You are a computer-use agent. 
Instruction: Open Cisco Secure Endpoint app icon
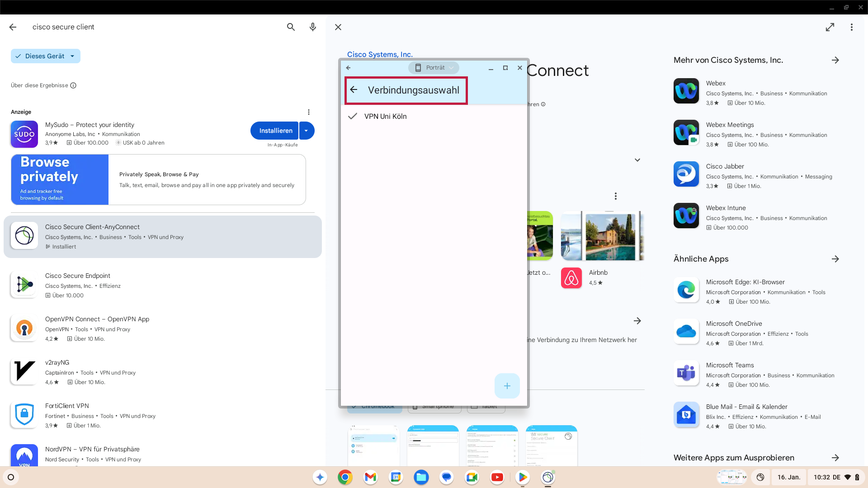(x=24, y=285)
